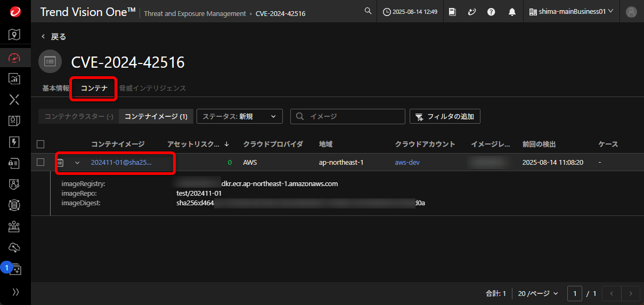The height and width of the screenshot is (305, 644).
Task: Click the フィルタの追加 button
Action: pos(445,116)
